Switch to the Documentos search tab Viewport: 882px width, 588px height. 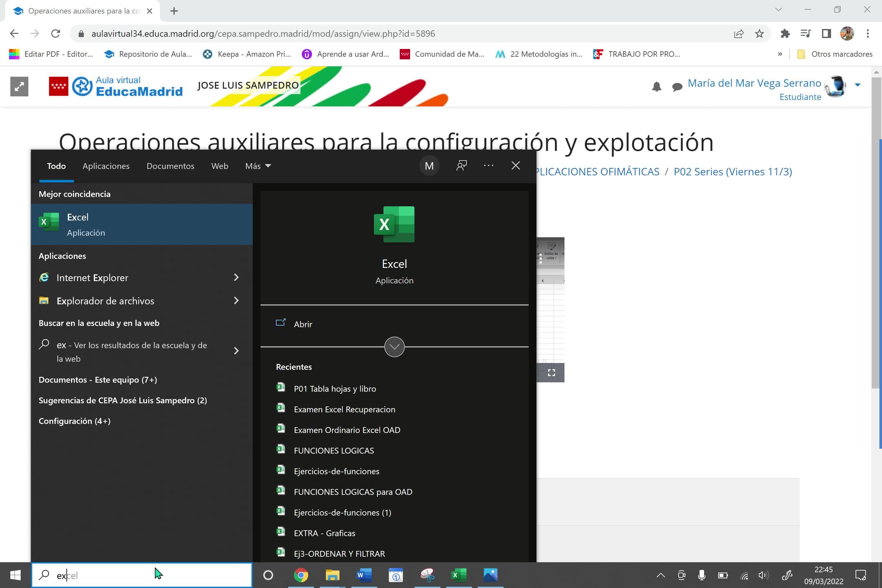[170, 166]
